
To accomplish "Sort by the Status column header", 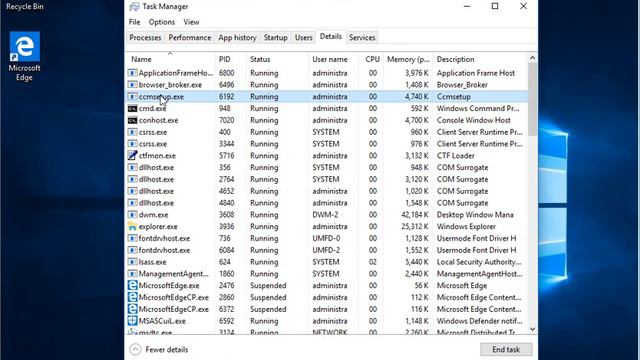I will [x=278, y=59].
